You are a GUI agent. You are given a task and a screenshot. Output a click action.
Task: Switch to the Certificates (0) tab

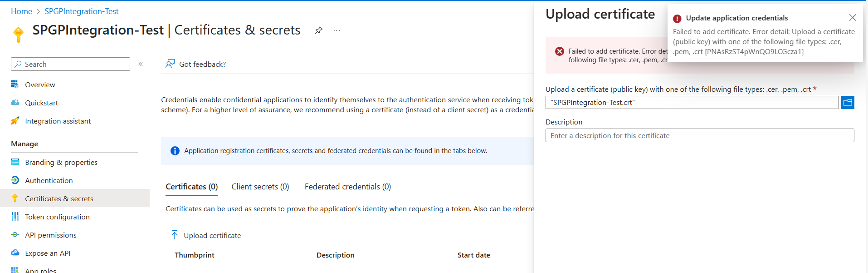click(x=191, y=187)
